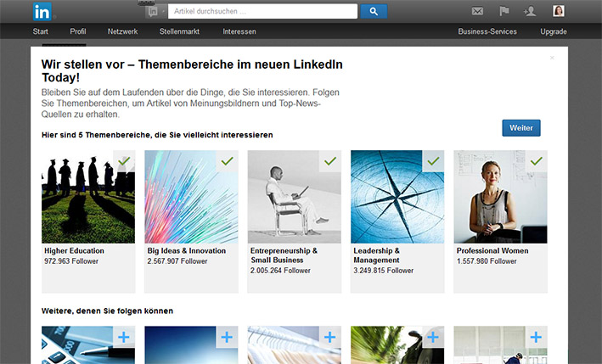Click the 'Leadership & Management' title
Image resolution: width=602 pixels, height=364 pixels.
(377, 255)
